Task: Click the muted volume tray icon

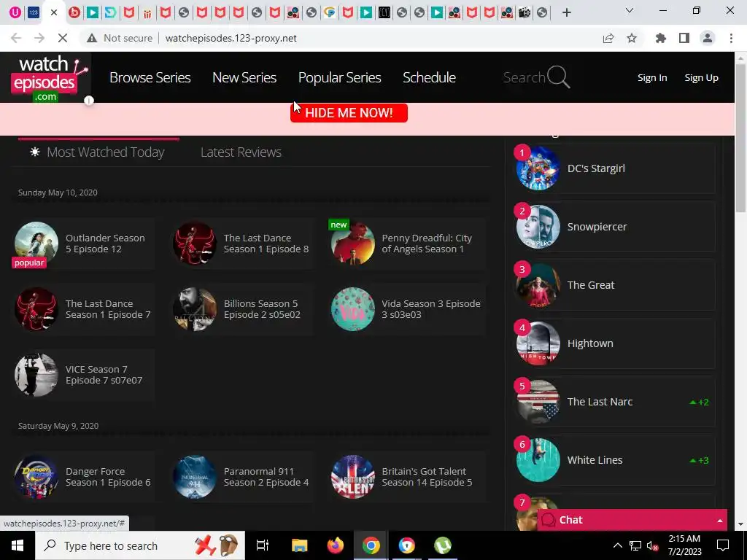Action: pyautogui.click(x=653, y=545)
